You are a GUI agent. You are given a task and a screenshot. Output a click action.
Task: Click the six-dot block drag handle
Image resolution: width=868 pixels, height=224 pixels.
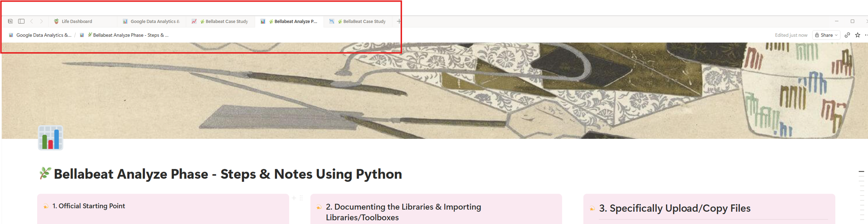301,198
